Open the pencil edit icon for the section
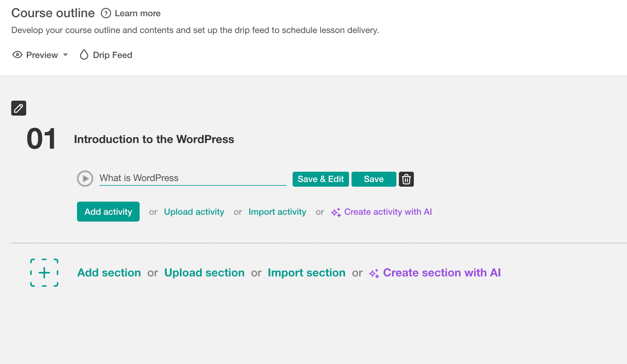The width and height of the screenshot is (627, 364). (x=18, y=108)
